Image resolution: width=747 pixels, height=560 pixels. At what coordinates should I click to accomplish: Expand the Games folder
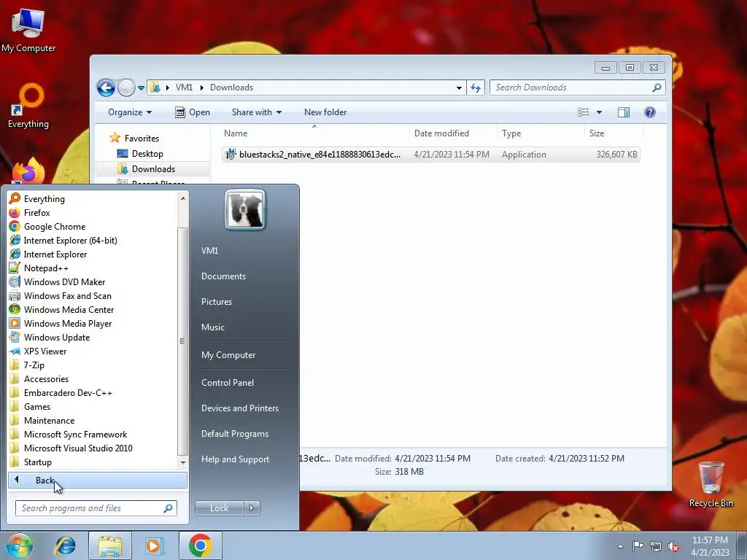[36, 406]
